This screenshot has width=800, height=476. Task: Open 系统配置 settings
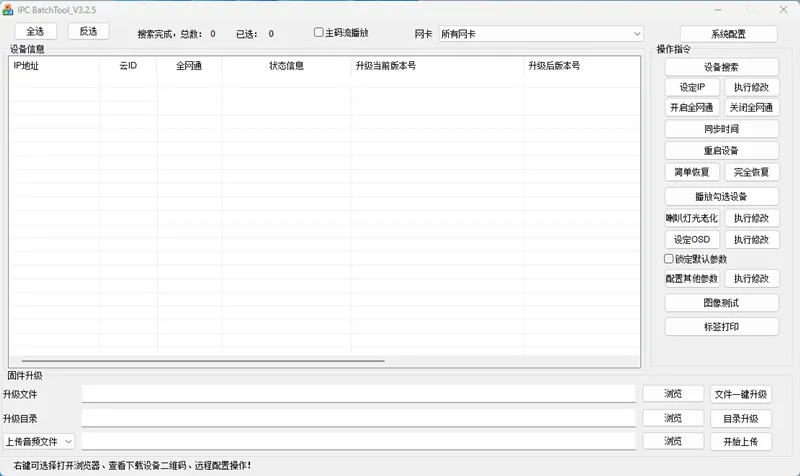click(728, 34)
